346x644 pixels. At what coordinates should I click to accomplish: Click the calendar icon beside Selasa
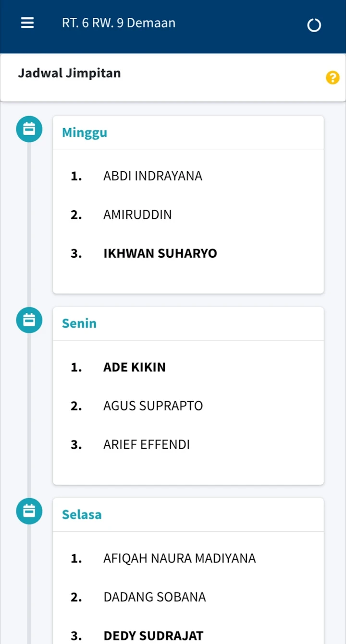pyautogui.click(x=29, y=511)
